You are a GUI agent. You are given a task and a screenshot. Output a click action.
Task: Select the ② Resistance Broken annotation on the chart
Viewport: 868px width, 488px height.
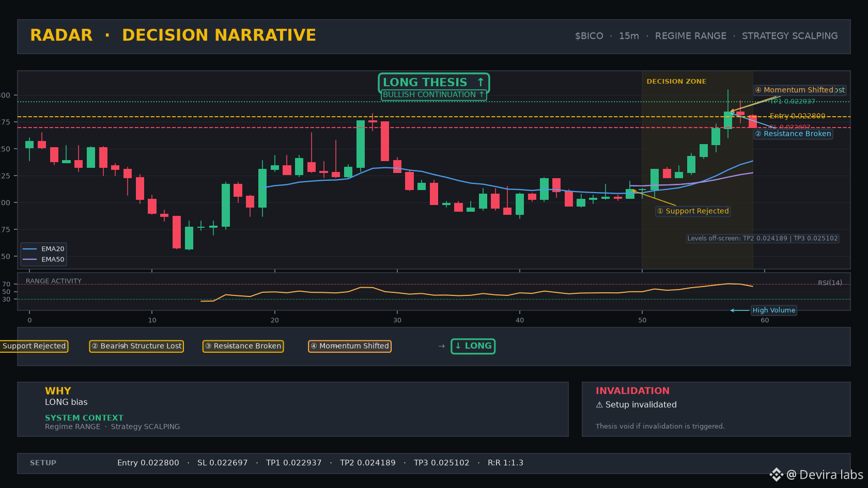click(793, 134)
